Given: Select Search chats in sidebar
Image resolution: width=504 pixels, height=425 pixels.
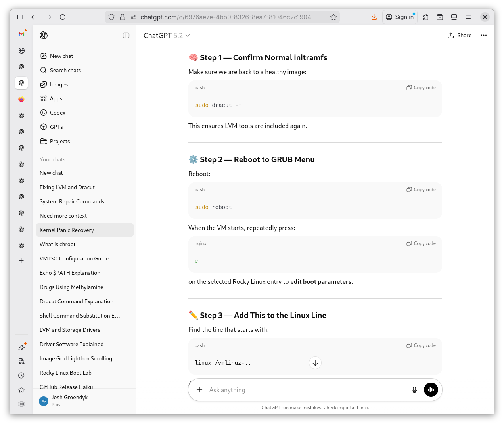Looking at the screenshot, I should tap(65, 70).
